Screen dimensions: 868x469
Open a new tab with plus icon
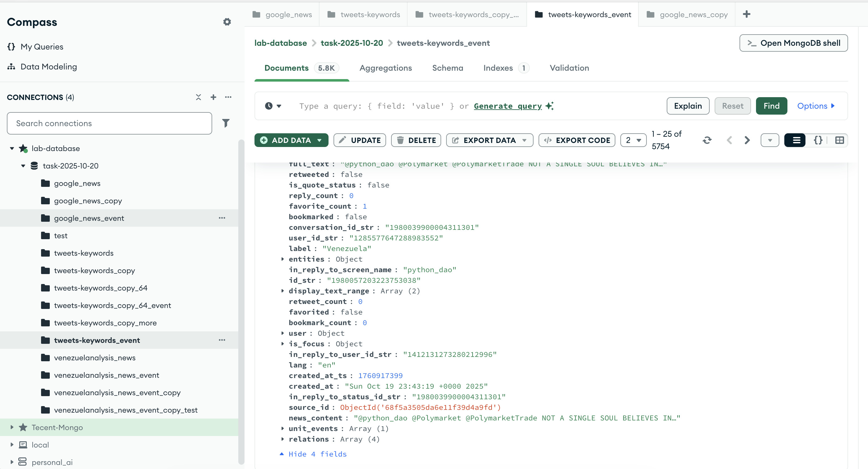(747, 14)
